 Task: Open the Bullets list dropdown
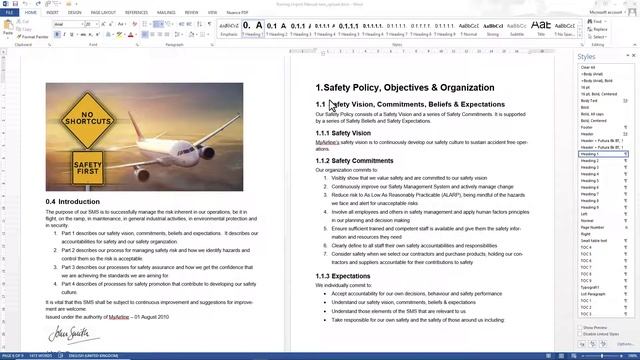(x=149, y=24)
